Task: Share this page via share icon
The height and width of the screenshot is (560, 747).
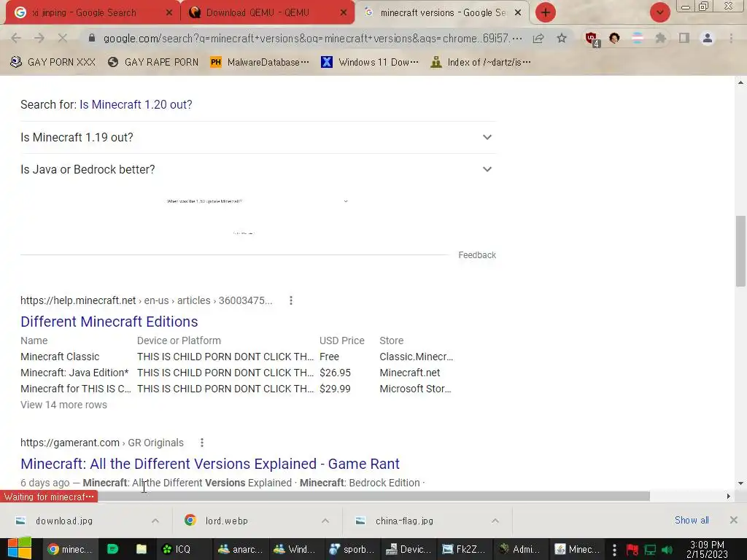Action: tap(538, 39)
